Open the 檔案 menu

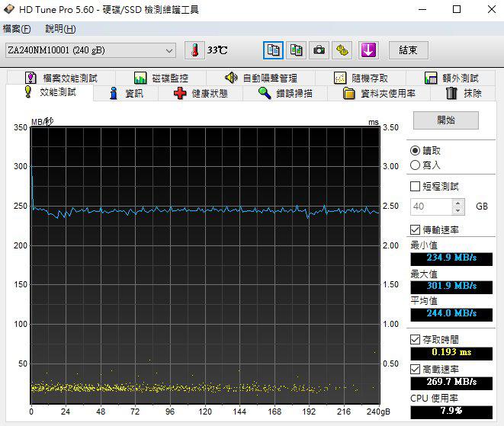tap(17, 29)
